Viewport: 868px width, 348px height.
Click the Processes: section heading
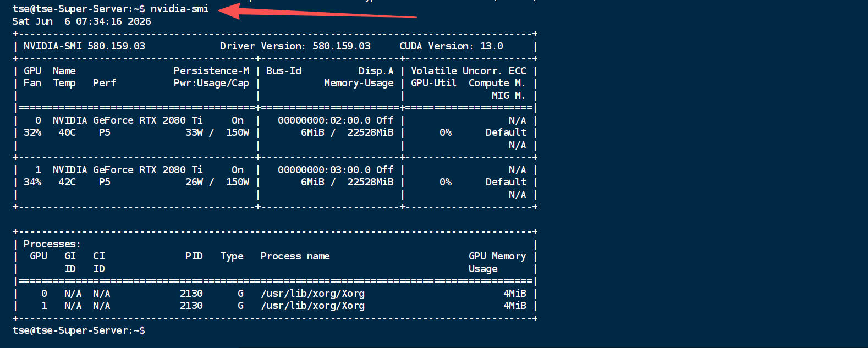tap(52, 244)
